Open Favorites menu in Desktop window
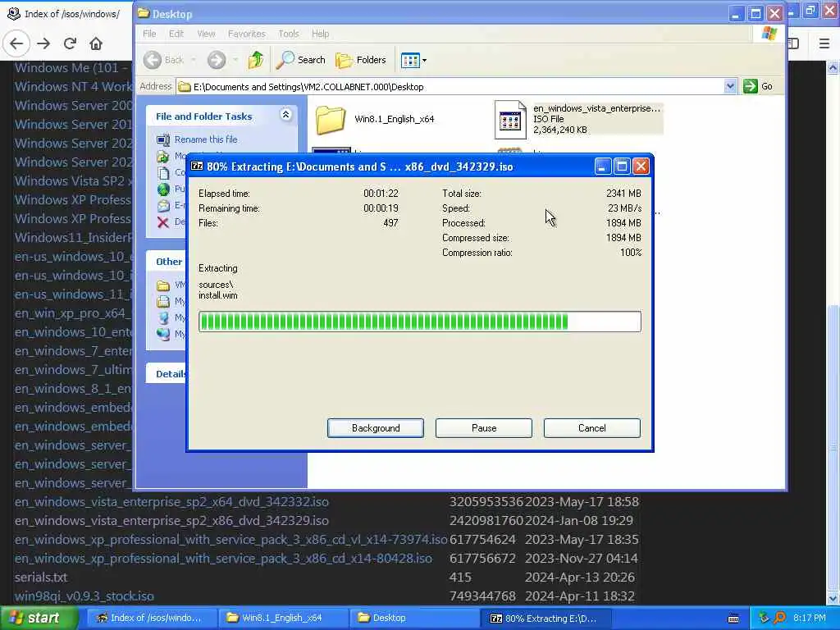The image size is (840, 630). (x=246, y=34)
